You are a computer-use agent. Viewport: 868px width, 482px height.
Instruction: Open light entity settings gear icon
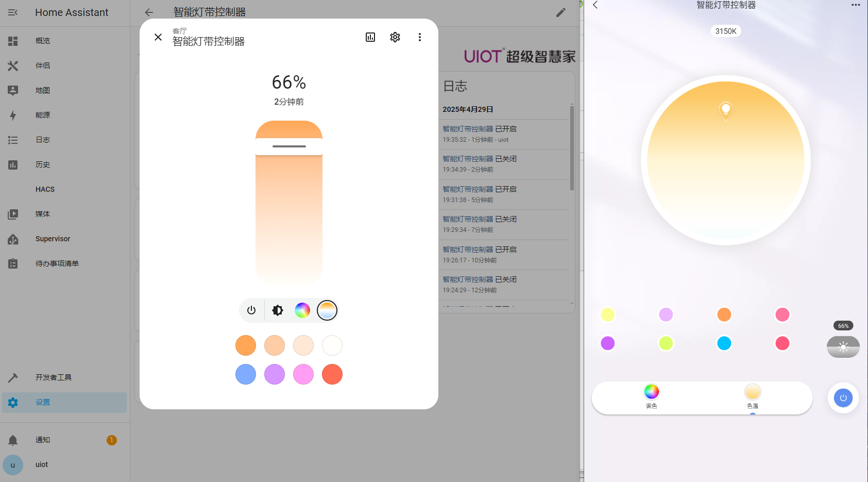point(395,37)
